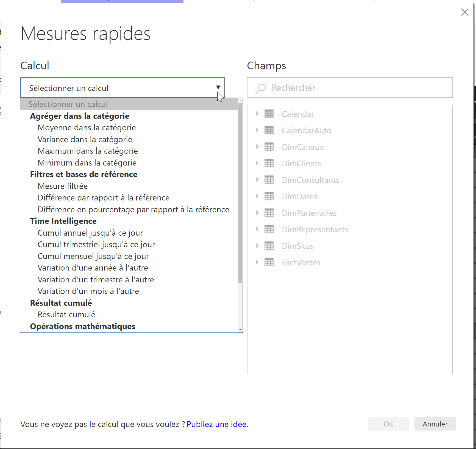Choose Cumul annuel jusqu'à ce jour
Viewport: 476px width, 449px height.
point(90,233)
